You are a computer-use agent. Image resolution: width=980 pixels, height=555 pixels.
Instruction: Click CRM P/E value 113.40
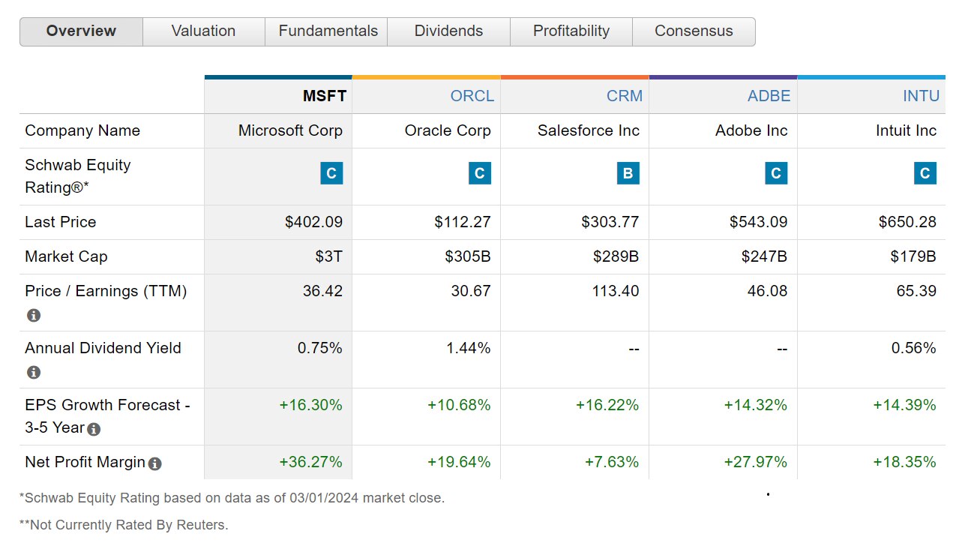(616, 291)
